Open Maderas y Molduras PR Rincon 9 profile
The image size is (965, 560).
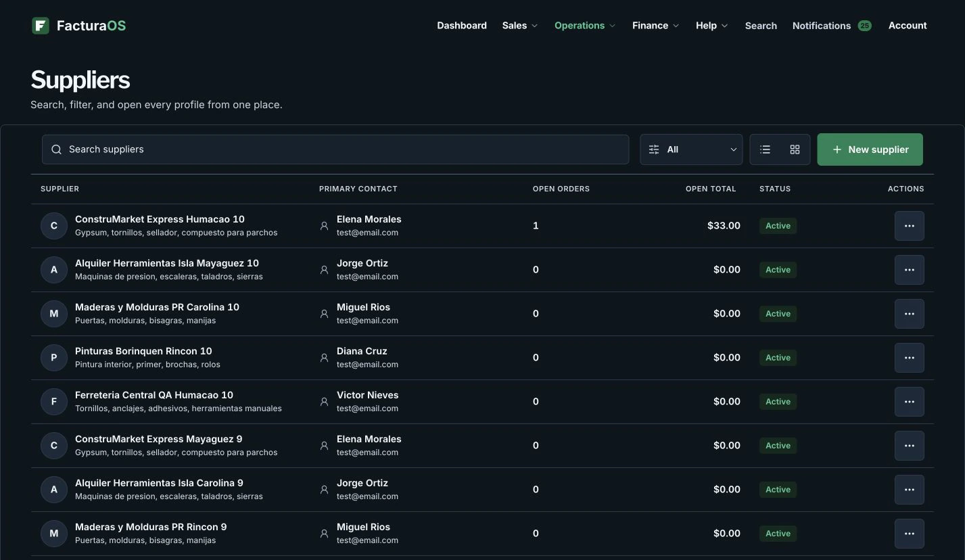pyautogui.click(x=151, y=527)
